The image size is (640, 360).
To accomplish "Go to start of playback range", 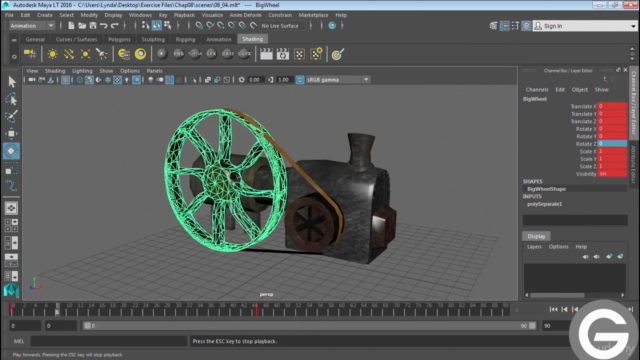I will (553, 310).
